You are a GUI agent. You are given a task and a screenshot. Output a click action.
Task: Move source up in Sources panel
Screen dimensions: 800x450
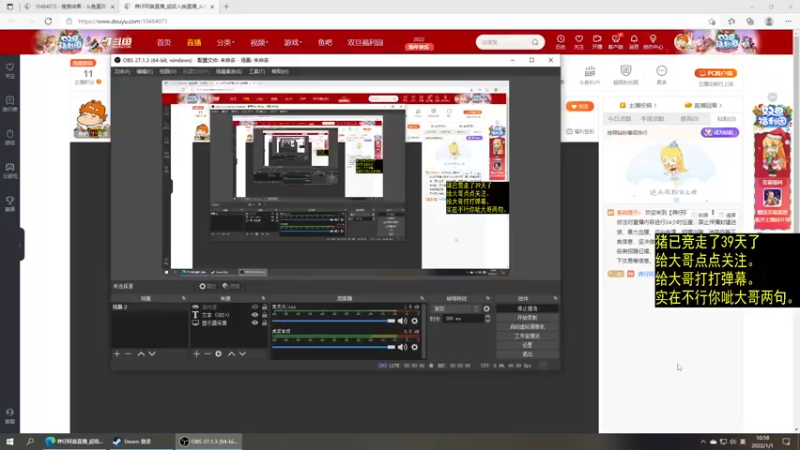(232, 354)
